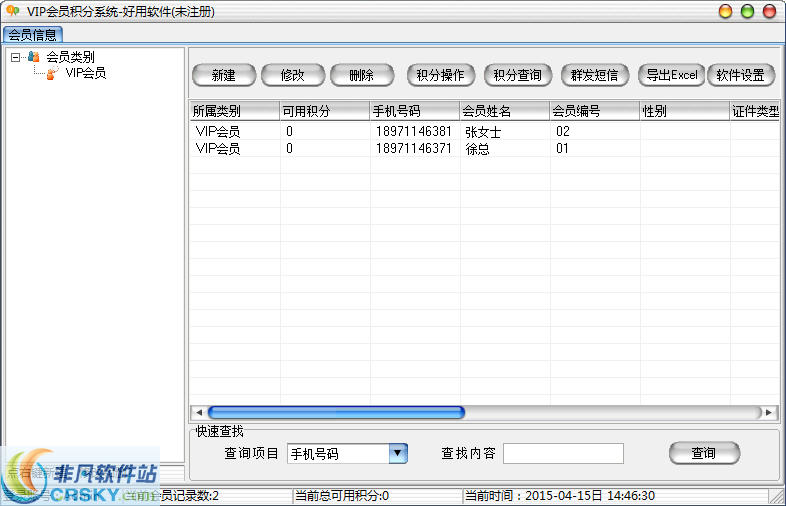Open 积分操作 points operation
The width and height of the screenshot is (786, 506).
click(440, 75)
